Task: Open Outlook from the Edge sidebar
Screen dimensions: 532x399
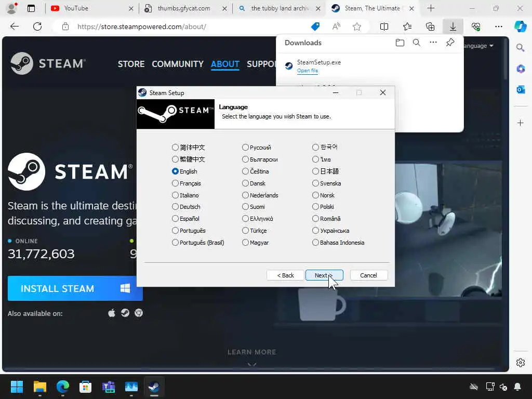Action: 521,89
